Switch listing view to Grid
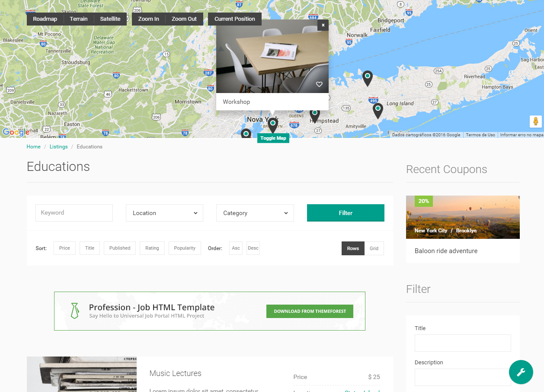Image resolution: width=544 pixels, height=392 pixels. (374, 248)
